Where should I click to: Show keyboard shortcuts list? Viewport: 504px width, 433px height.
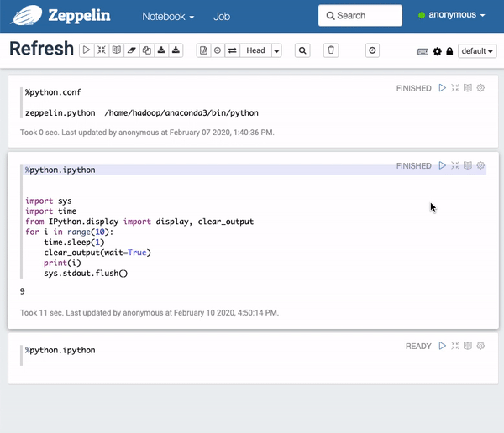coord(423,51)
